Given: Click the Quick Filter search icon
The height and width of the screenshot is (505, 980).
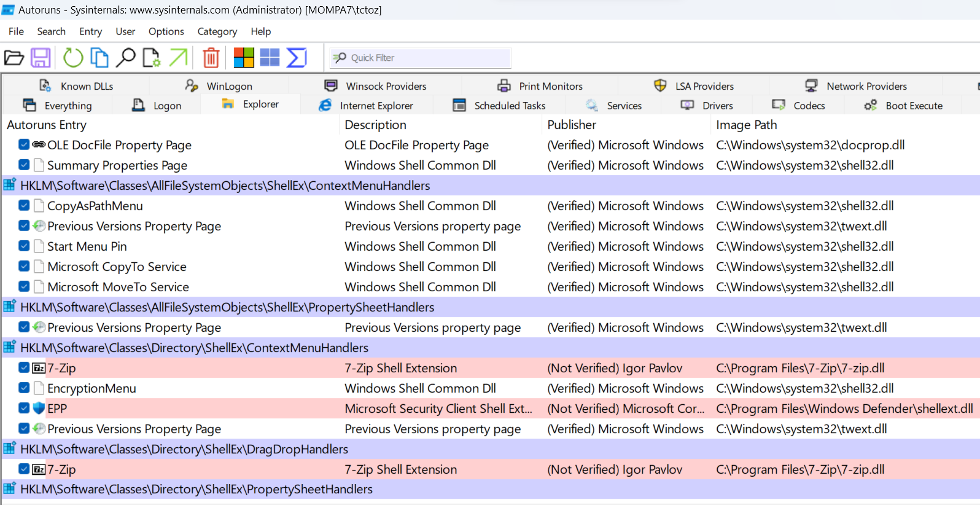Looking at the screenshot, I should (340, 58).
